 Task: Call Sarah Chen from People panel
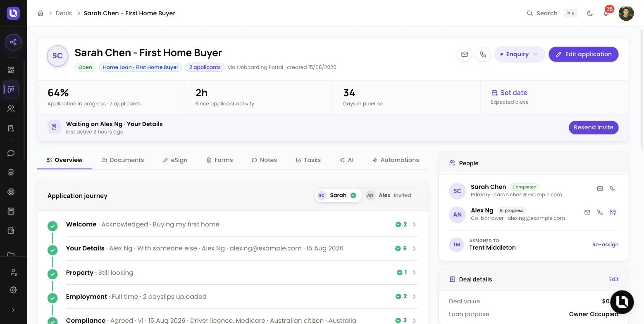coord(613,189)
